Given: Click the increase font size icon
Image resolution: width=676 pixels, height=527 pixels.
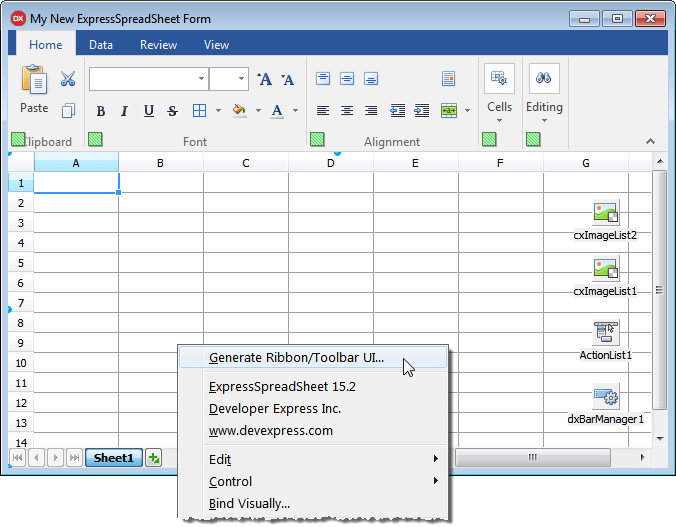Looking at the screenshot, I should click(264, 79).
